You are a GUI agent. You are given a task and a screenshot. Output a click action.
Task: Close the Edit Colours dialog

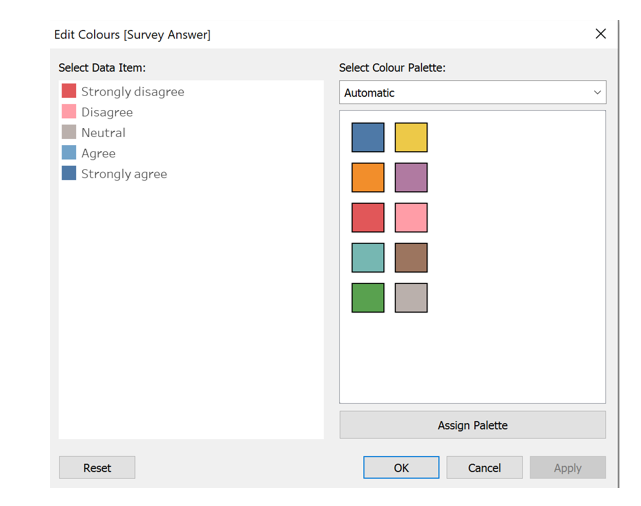pyautogui.click(x=600, y=34)
